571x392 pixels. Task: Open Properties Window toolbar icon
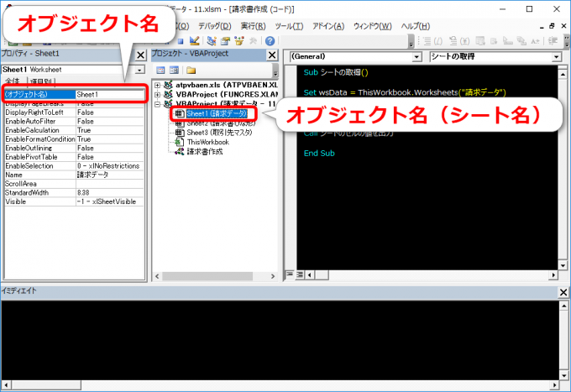coord(225,41)
